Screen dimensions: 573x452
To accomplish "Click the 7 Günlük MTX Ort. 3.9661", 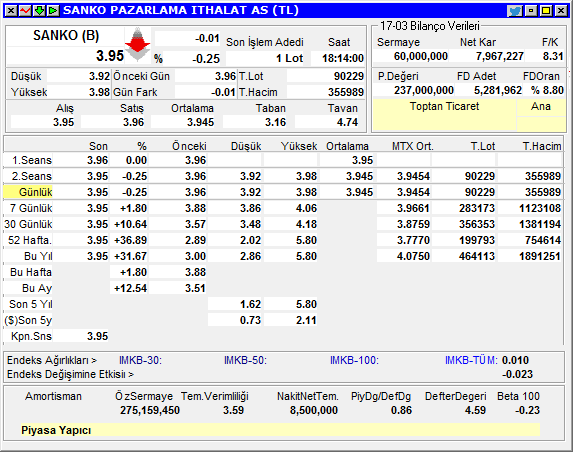I will tap(413, 208).
